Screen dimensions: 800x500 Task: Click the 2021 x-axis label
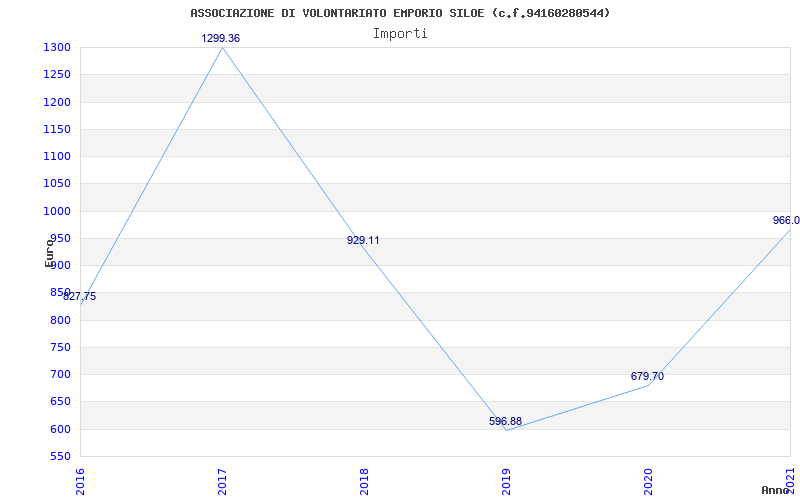click(x=790, y=481)
